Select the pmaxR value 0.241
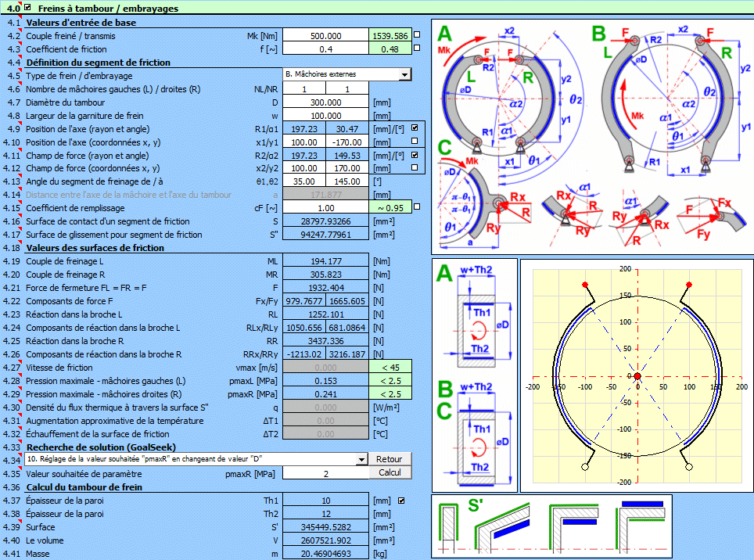 326,394
